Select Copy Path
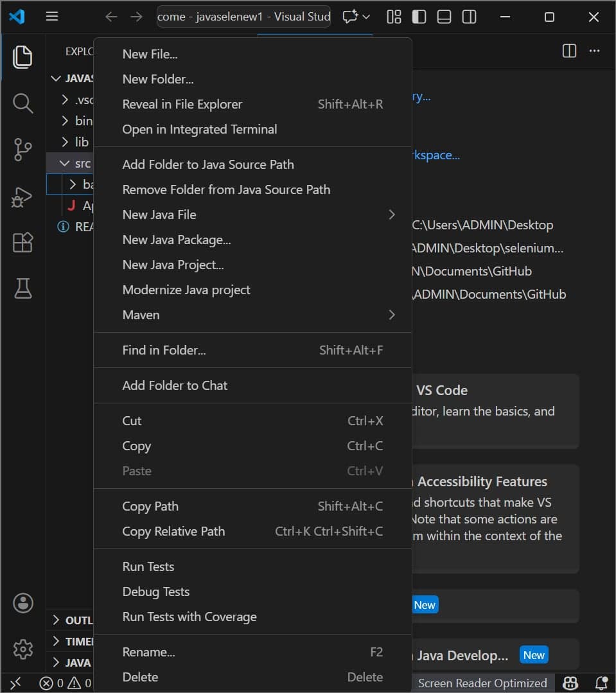Screen dimensions: 616x693 (253, 507)
